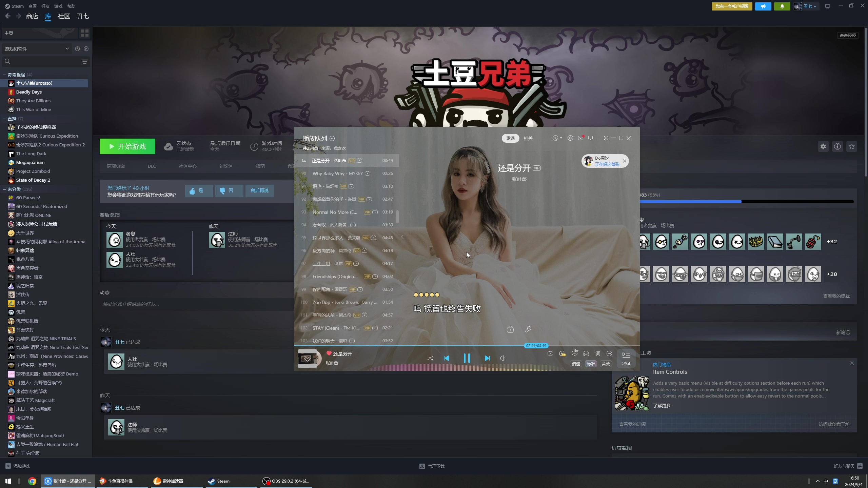The width and height of the screenshot is (868, 488).
Task: Open game settings gear icon
Action: 823,146
